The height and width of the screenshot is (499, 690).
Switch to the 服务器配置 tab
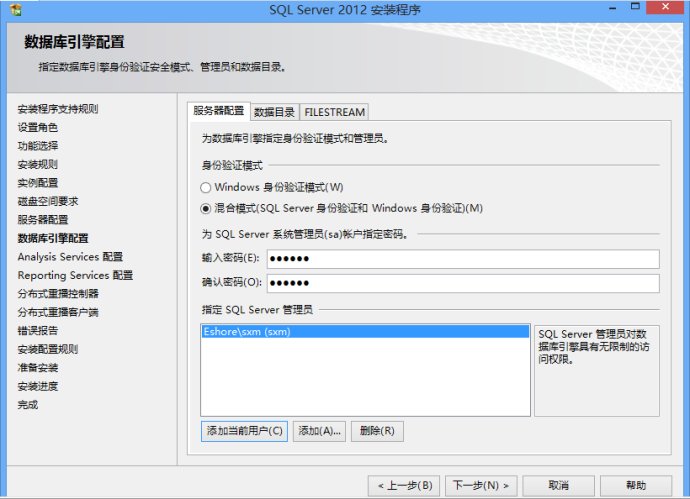click(x=218, y=111)
